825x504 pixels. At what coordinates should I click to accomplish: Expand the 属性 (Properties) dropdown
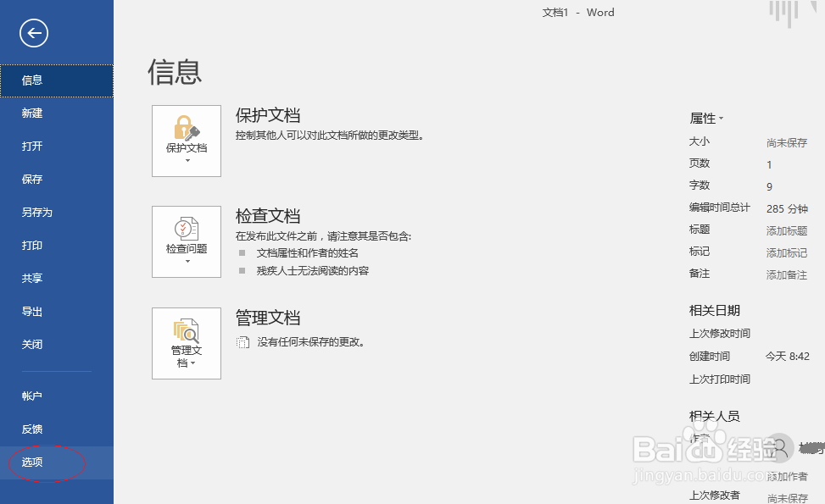[x=706, y=119]
